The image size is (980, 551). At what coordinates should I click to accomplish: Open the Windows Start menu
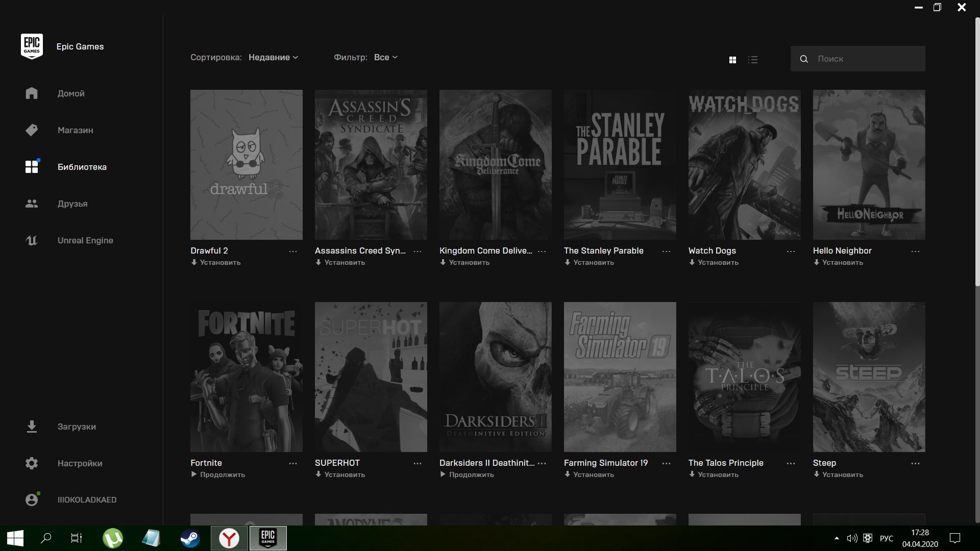[15, 538]
